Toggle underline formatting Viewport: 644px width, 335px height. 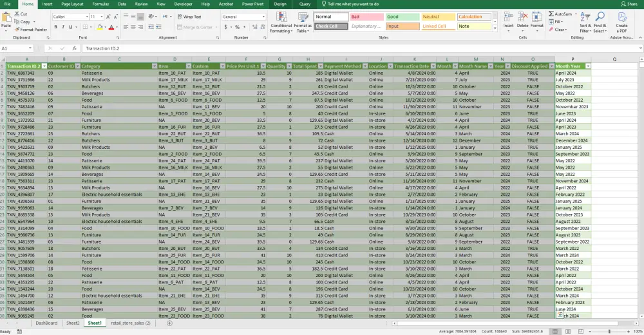pyautogui.click(x=71, y=27)
